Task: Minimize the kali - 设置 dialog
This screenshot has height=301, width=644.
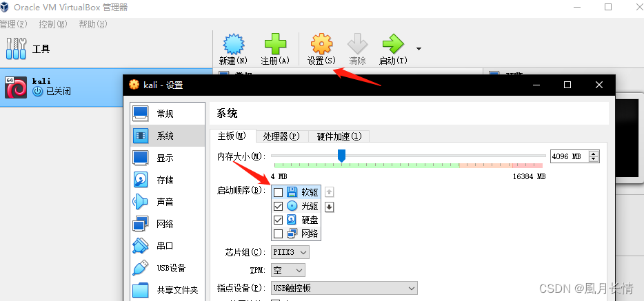Action: pos(536,85)
